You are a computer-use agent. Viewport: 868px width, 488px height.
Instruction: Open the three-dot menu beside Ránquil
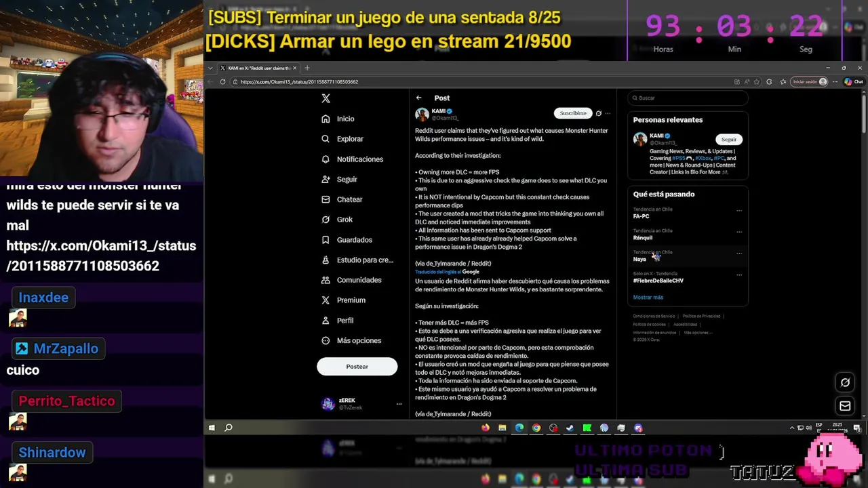[739, 232]
